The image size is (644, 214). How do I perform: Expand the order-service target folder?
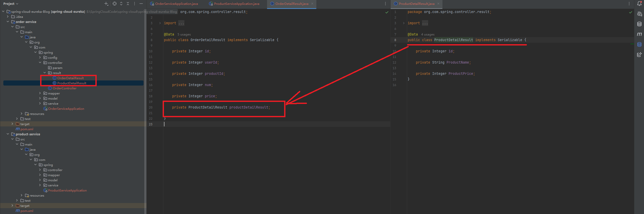click(12, 124)
